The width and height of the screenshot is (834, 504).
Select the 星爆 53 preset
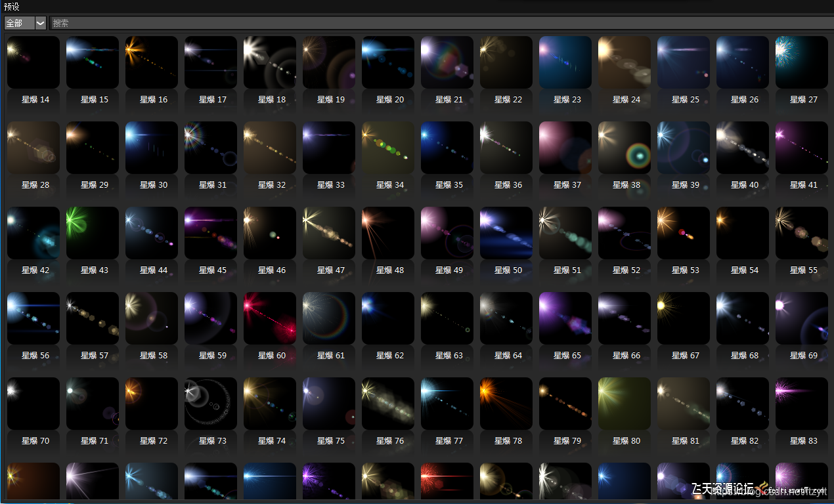684,233
